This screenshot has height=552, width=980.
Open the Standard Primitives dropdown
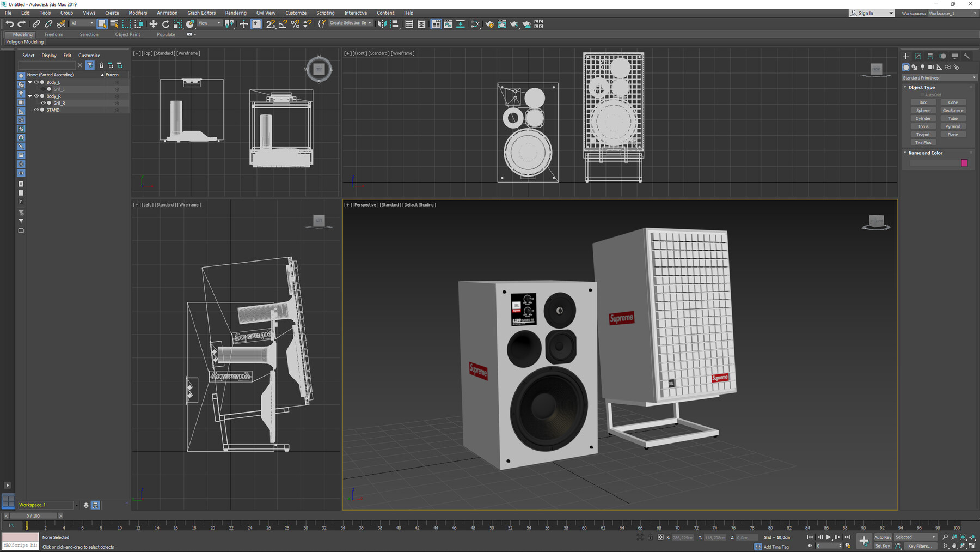pos(939,78)
